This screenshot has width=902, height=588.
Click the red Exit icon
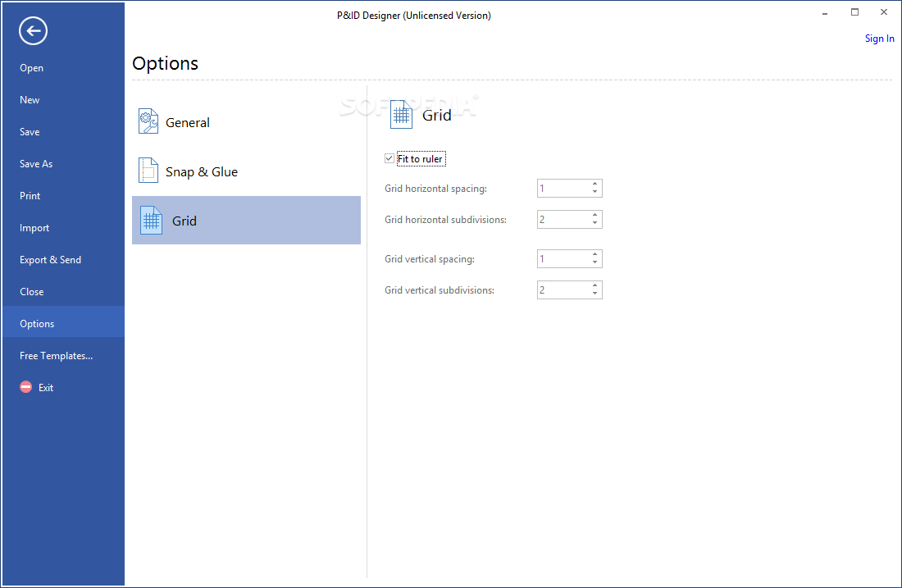coord(26,387)
